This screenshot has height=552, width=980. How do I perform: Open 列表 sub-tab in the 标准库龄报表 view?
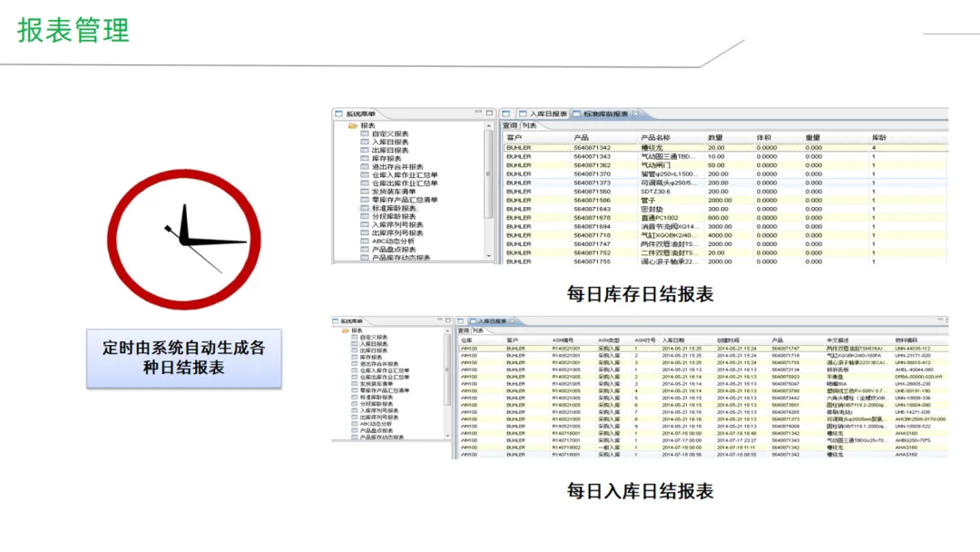pos(529,125)
